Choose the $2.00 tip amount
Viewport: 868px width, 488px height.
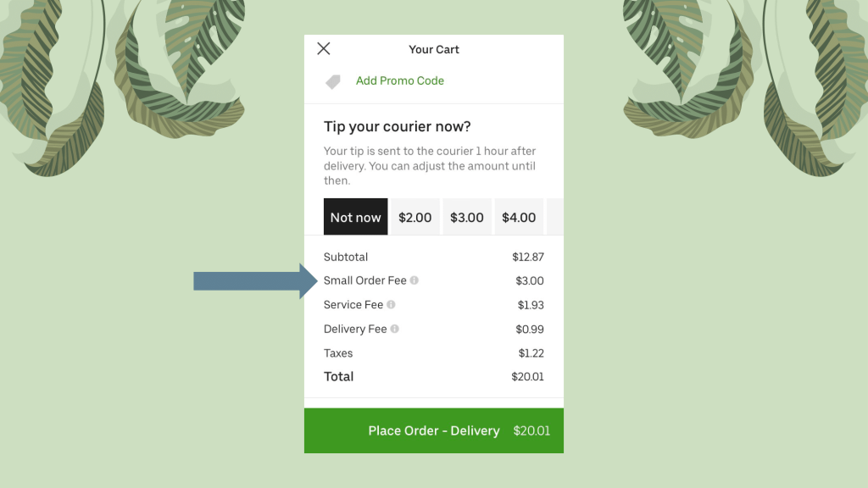[415, 218]
